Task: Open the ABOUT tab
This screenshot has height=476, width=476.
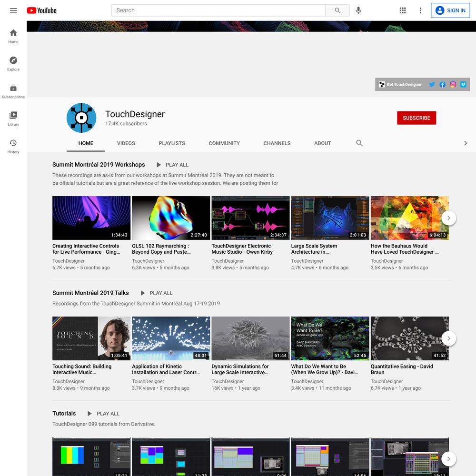Action: [x=323, y=143]
